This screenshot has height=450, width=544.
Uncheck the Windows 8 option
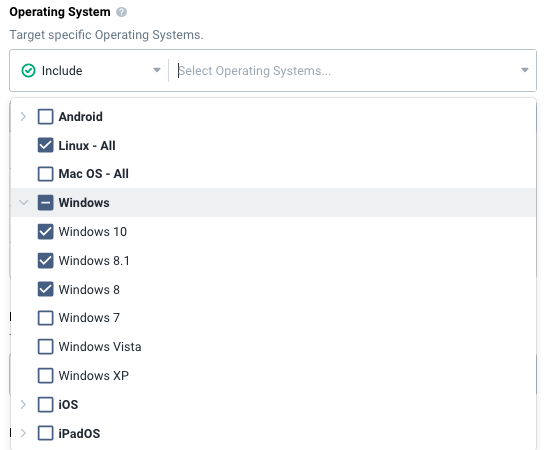pos(45,289)
